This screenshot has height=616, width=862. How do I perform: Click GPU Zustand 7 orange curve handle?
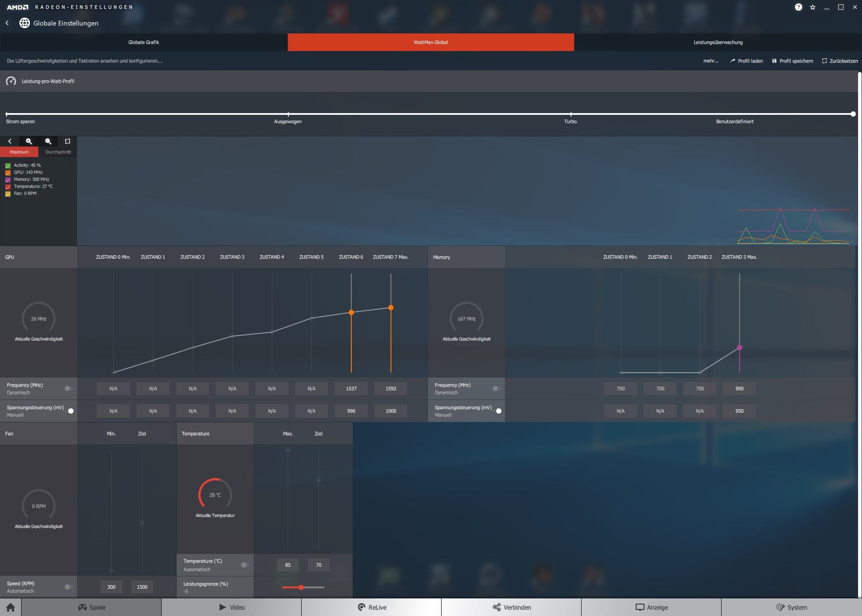tap(391, 308)
